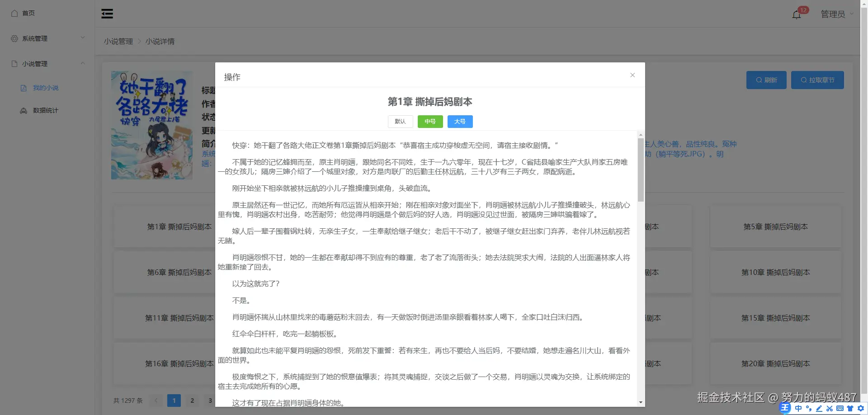Open the 第10章 撕掉后妈剧本 card
Image resolution: width=868 pixels, height=415 pixels.
(776, 272)
